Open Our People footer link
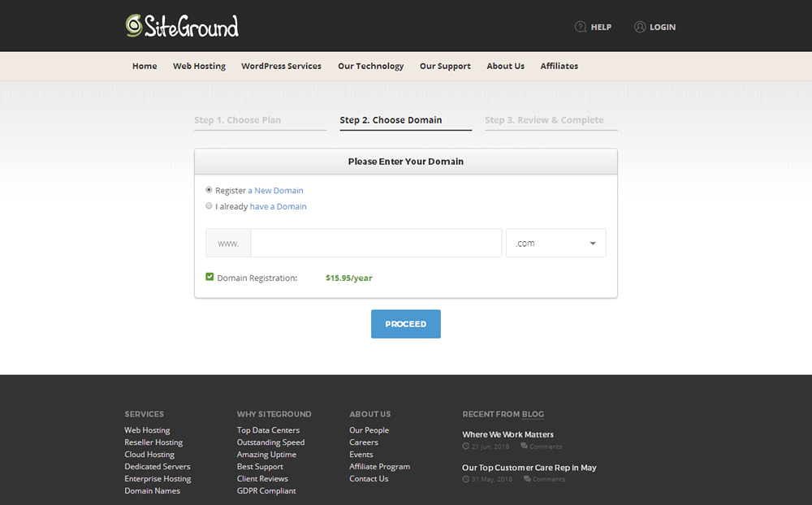Screen dimensions: 812x505 point(369,430)
